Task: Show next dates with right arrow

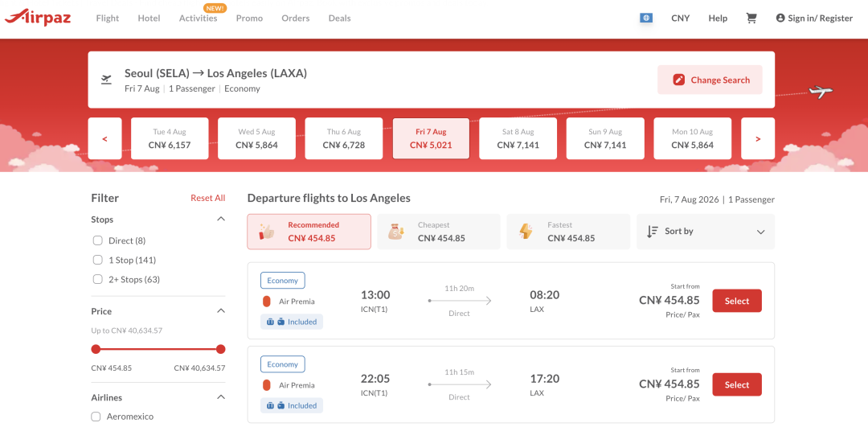Action: (x=758, y=138)
